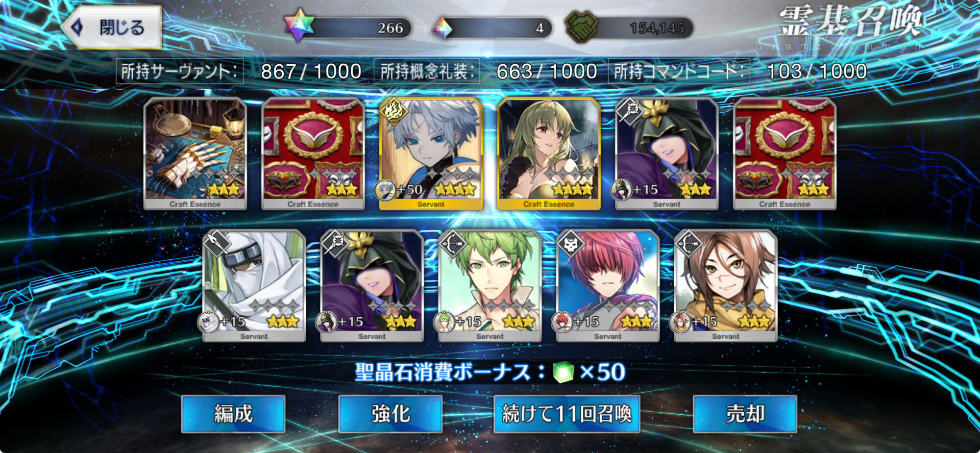Viewport: 980px width, 453px height.
Task: Select the green-haired Archer Servant card
Action: pos(490,286)
